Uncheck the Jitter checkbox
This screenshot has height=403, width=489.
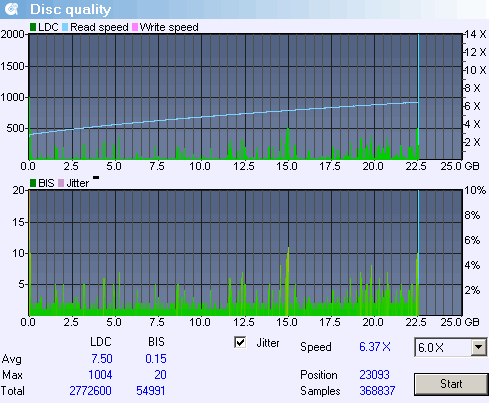pos(240,342)
